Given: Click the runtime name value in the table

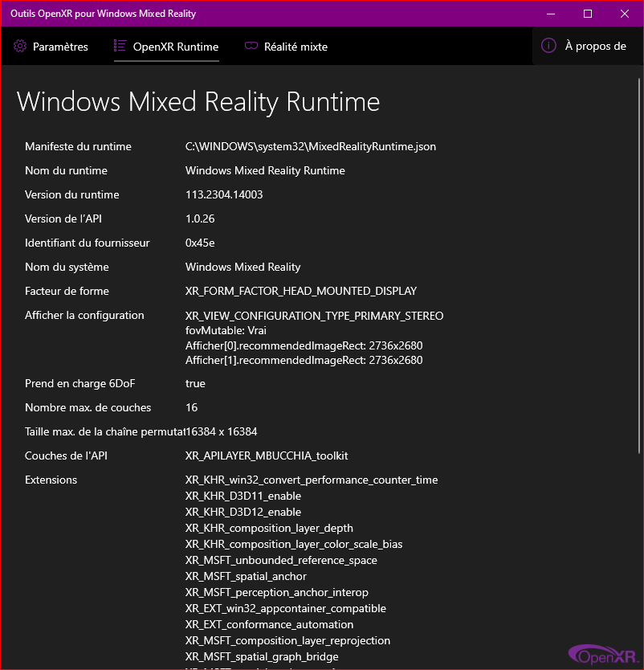Looking at the screenshot, I should tap(265, 170).
